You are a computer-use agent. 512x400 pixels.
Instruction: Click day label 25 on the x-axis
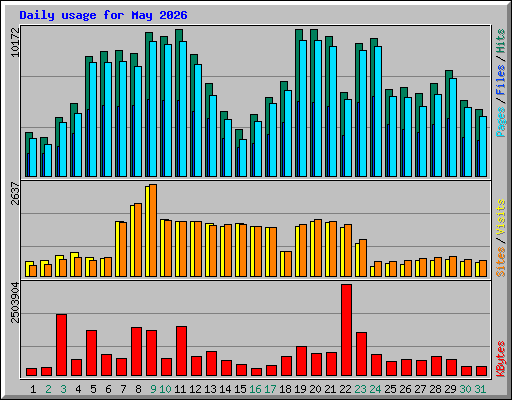coord(390,389)
